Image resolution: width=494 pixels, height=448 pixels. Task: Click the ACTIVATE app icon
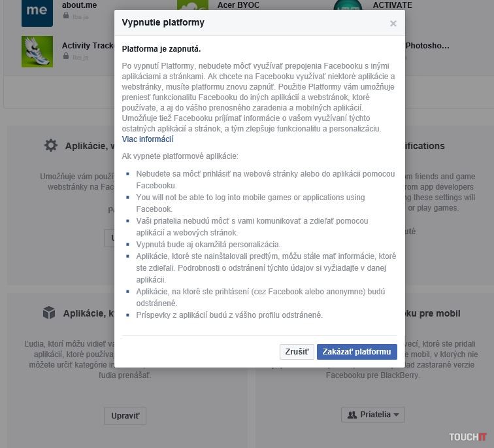(348, 8)
